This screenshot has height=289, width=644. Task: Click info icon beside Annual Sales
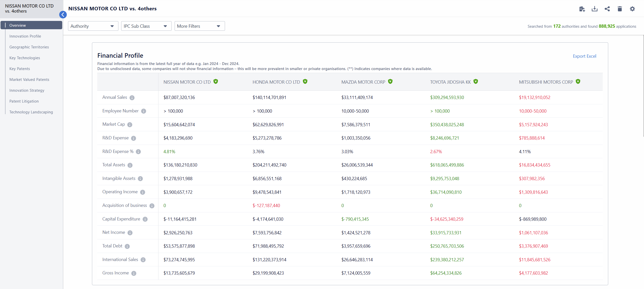(132, 98)
